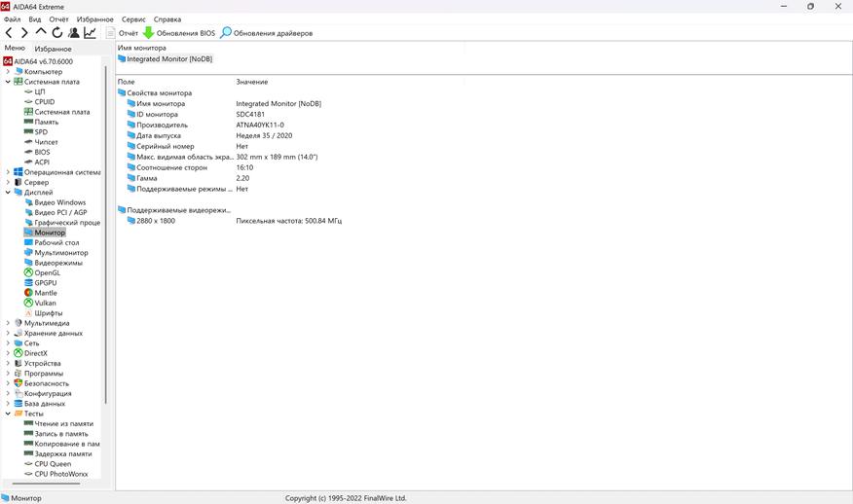
Task: Open the Сервис menu
Action: (133, 19)
